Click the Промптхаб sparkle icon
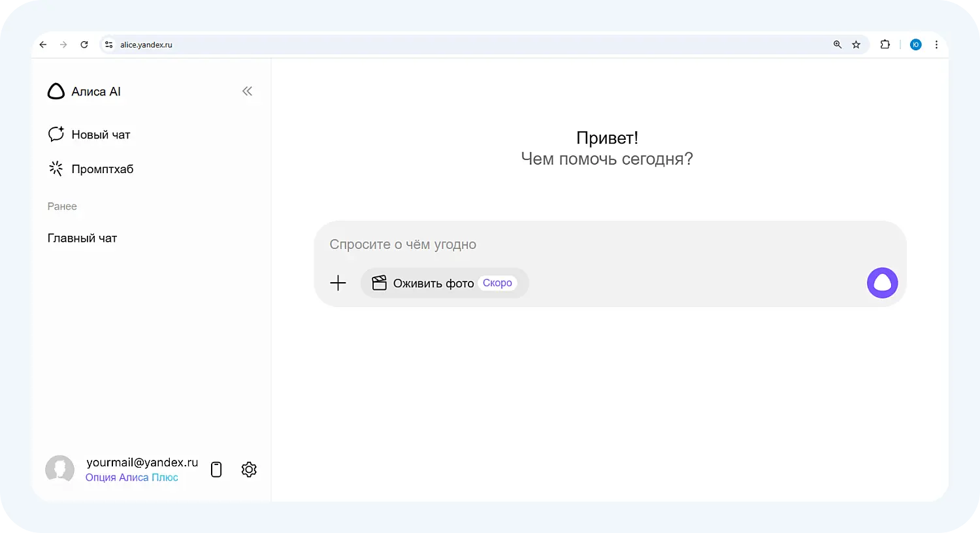Image resolution: width=980 pixels, height=533 pixels. coord(56,169)
